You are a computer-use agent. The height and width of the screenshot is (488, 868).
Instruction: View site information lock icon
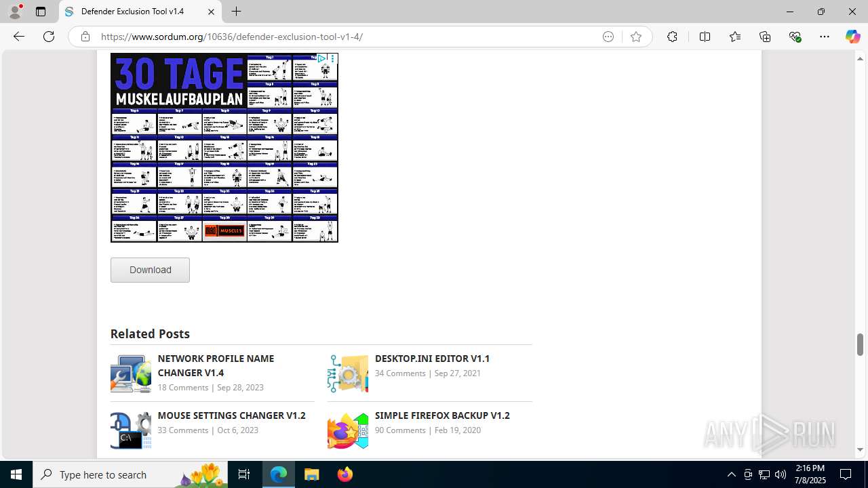pyautogui.click(x=85, y=37)
